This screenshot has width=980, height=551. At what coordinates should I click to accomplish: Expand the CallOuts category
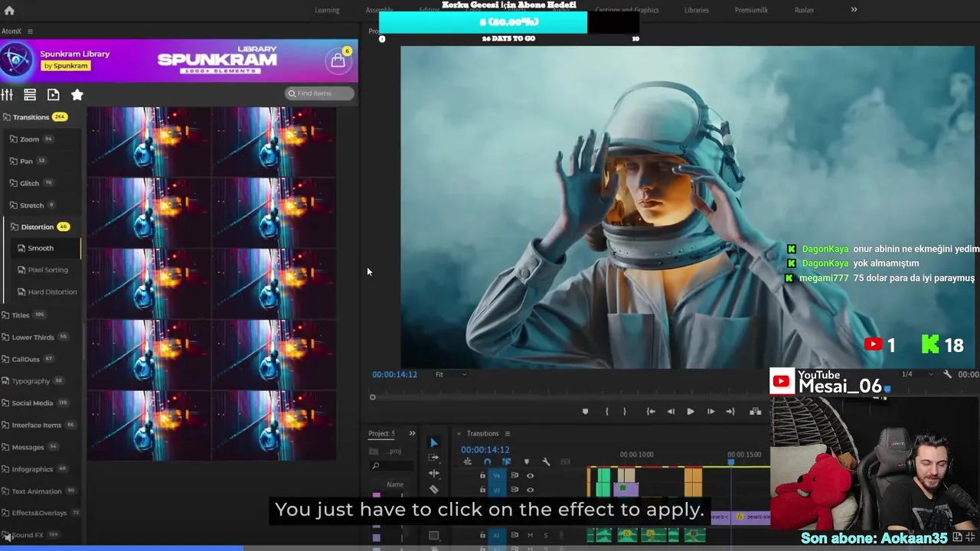click(28, 360)
